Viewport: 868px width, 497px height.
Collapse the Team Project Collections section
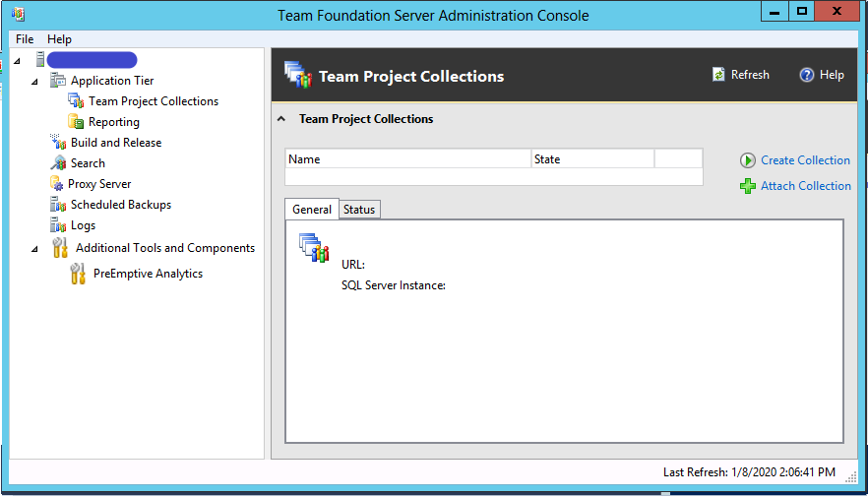pyautogui.click(x=281, y=119)
